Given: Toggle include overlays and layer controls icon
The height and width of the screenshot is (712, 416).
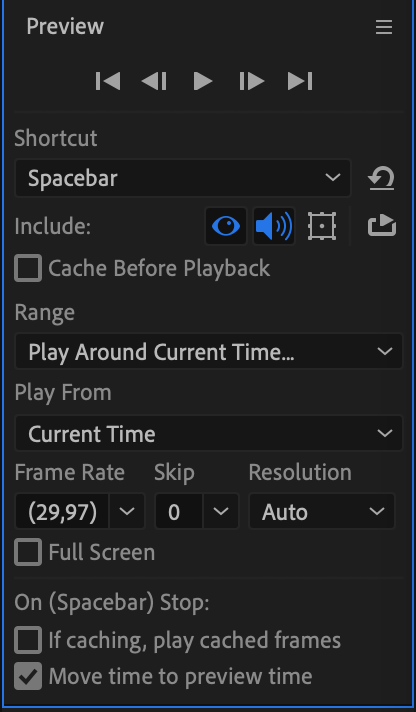Looking at the screenshot, I should point(322,226).
